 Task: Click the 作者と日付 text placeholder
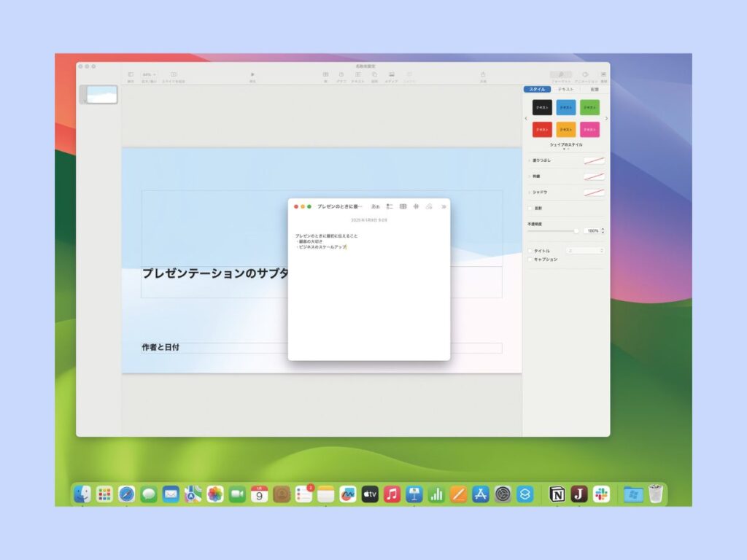tap(160, 348)
